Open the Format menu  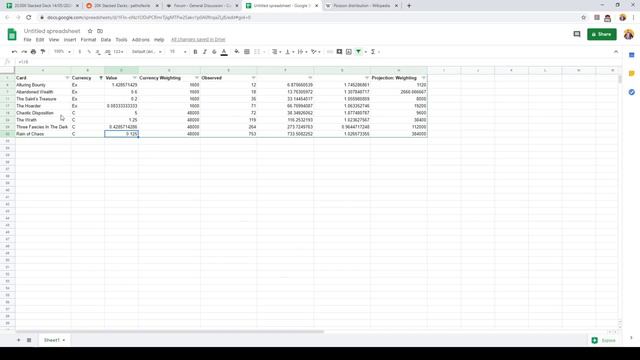(x=88, y=40)
